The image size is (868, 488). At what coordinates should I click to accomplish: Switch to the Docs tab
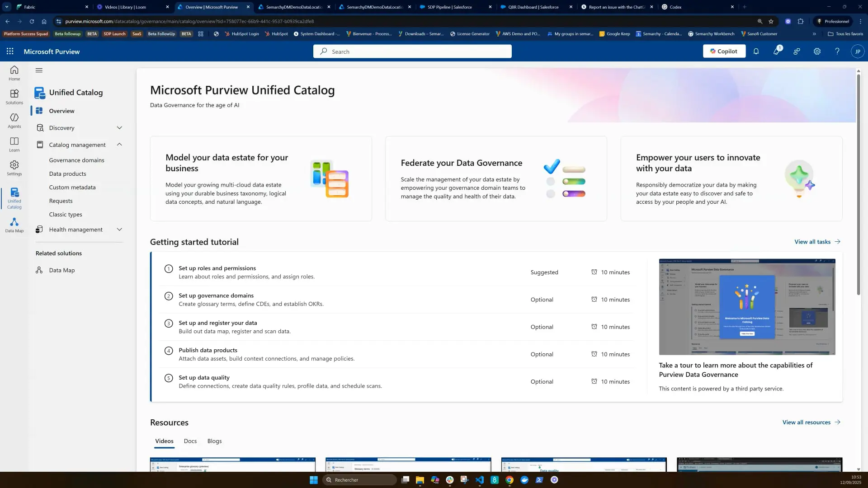(190, 441)
